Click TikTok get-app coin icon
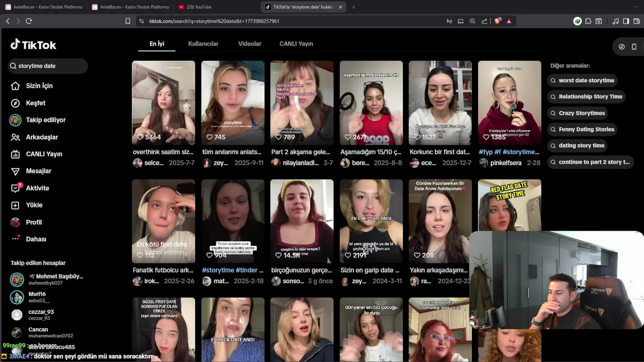This screenshot has height=362, width=644. (622, 47)
